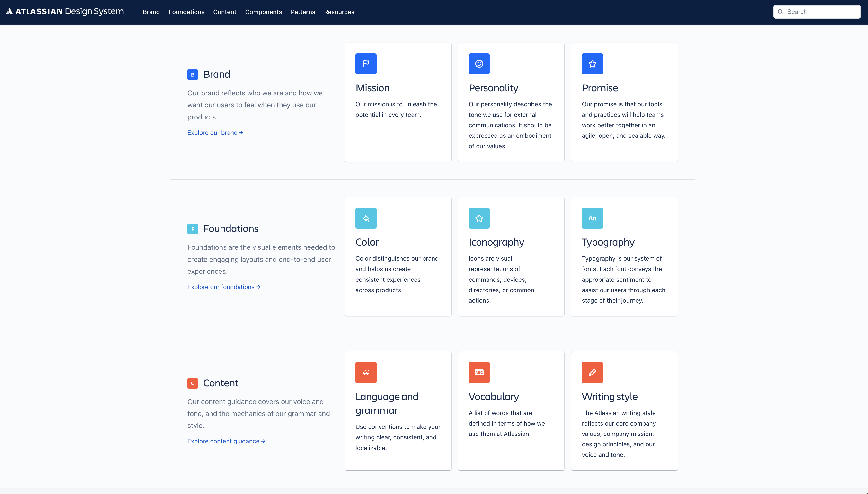Image resolution: width=868 pixels, height=494 pixels.
Task: Open the Foundations navigation menu item
Action: pyautogui.click(x=186, y=12)
